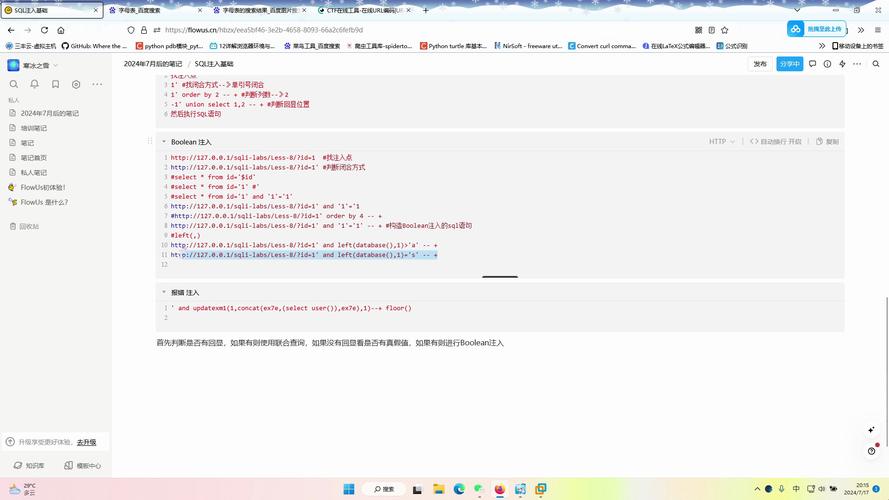
Task: Show page info via the circled i icon
Action: [x=827, y=64]
